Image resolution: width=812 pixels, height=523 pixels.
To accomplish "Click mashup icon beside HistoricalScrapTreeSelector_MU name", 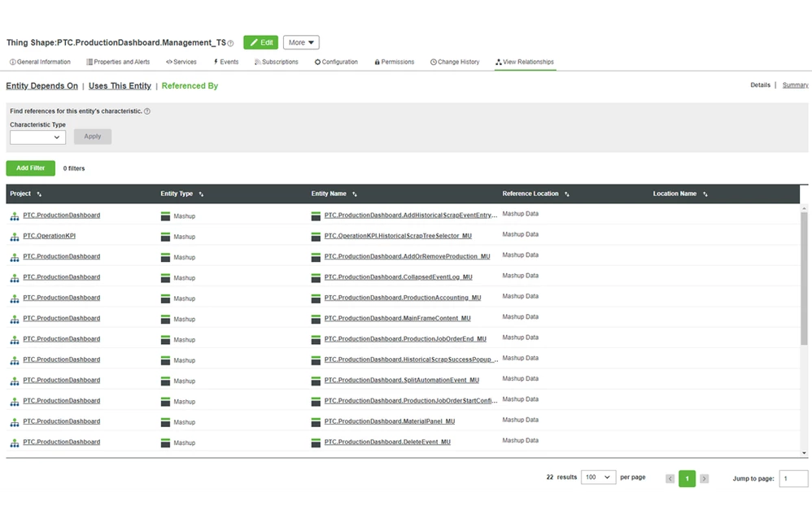I will coord(316,238).
